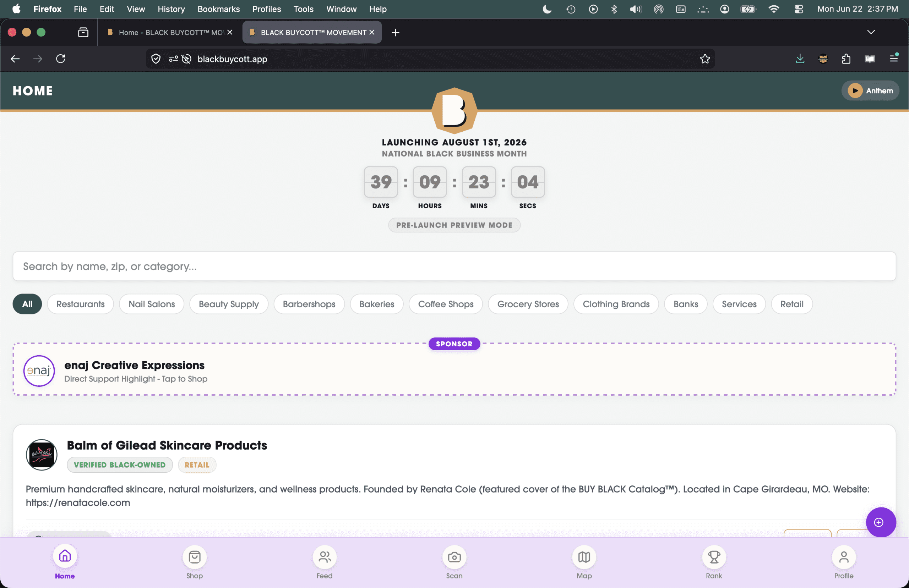909x588 pixels.
Task: Select the Banks category filter
Action: click(x=685, y=304)
